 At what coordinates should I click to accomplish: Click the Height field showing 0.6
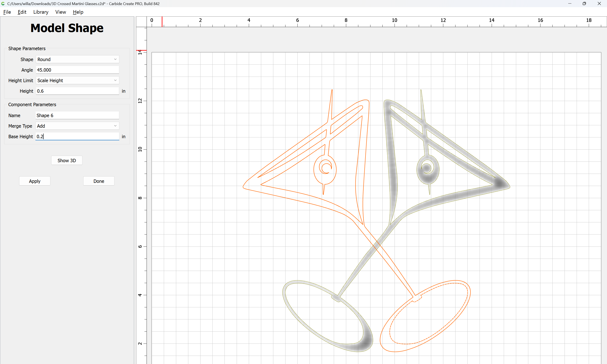pyautogui.click(x=77, y=91)
